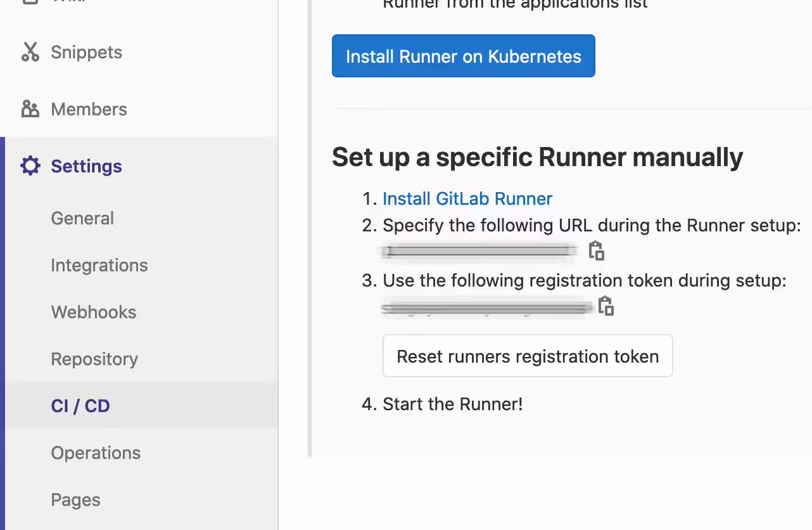Go to the Members sidebar label
Viewport: 812px width, 530px height.
(89, 109)
